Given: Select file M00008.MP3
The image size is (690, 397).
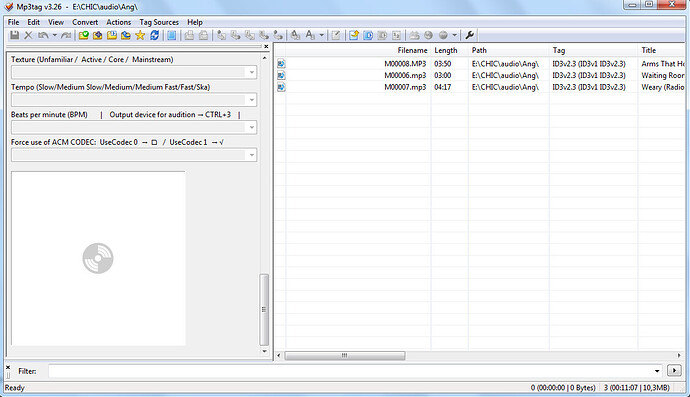Looking at the screenshot, I should (405, 64).
